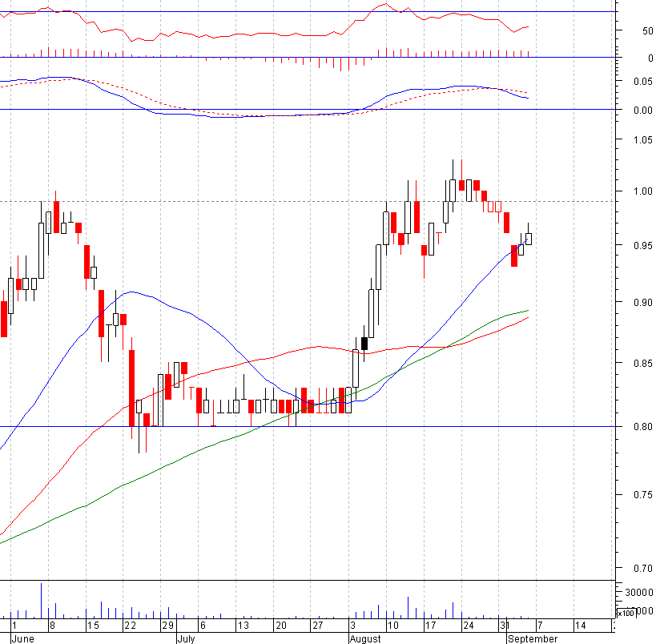Click the "June" month label
Screen dimensions: 656x644
pyautogui.click(x=23, y=638)
